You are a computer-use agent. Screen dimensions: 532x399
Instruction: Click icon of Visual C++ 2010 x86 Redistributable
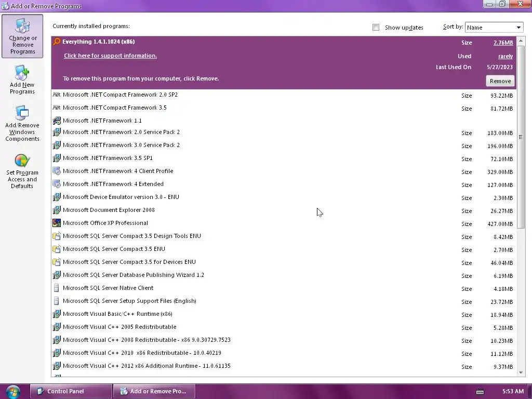57,353
